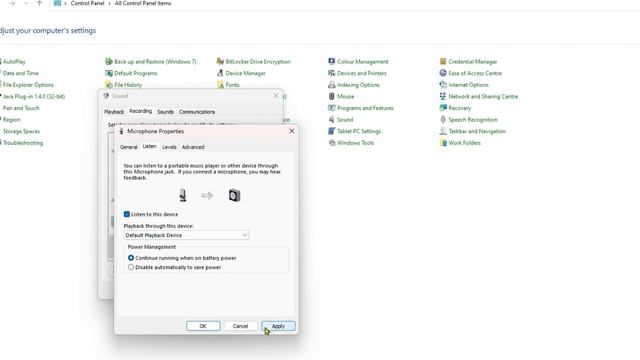Open Work Folders icon
The image size is (640, 360).
pos(443,143)
